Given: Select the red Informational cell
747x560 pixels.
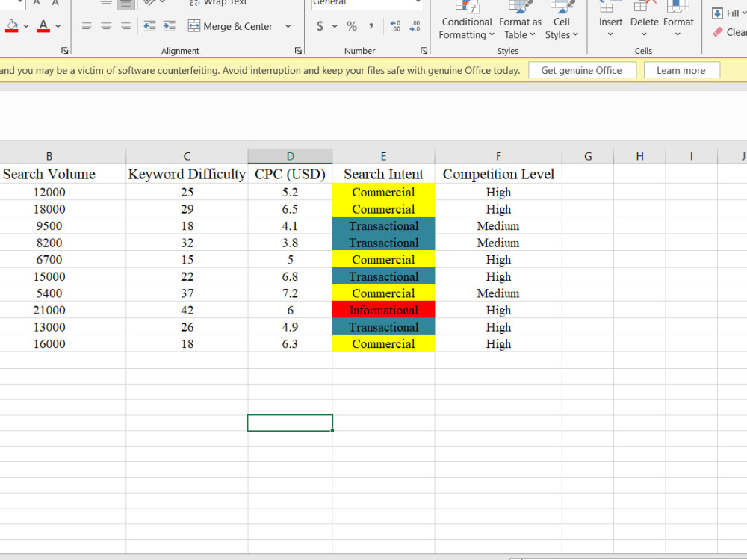Looking at the screenshot, I should [383, 310].
